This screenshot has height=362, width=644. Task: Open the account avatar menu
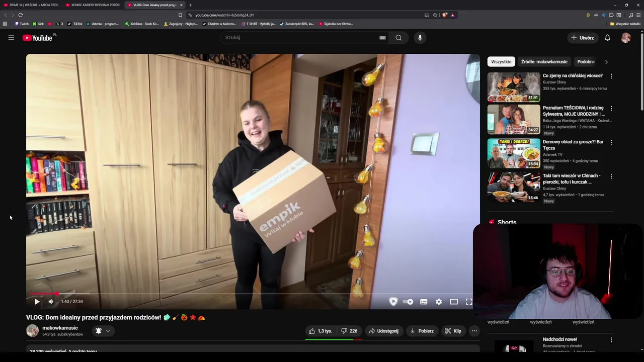[626, 38]
